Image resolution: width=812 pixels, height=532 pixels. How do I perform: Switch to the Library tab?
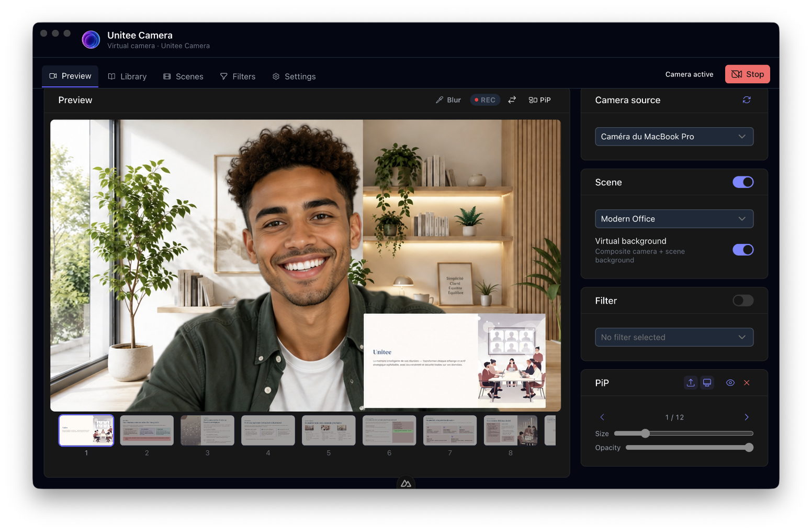127,76
